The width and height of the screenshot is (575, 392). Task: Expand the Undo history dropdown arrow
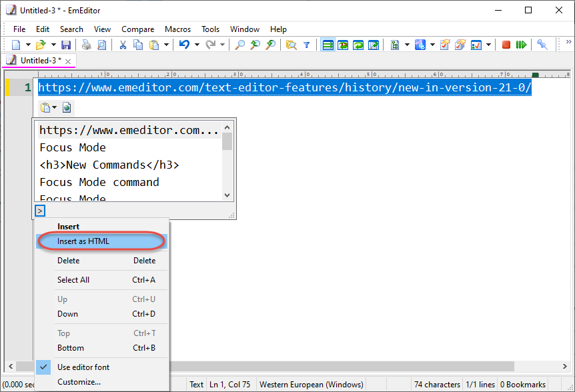click(197, 45)
